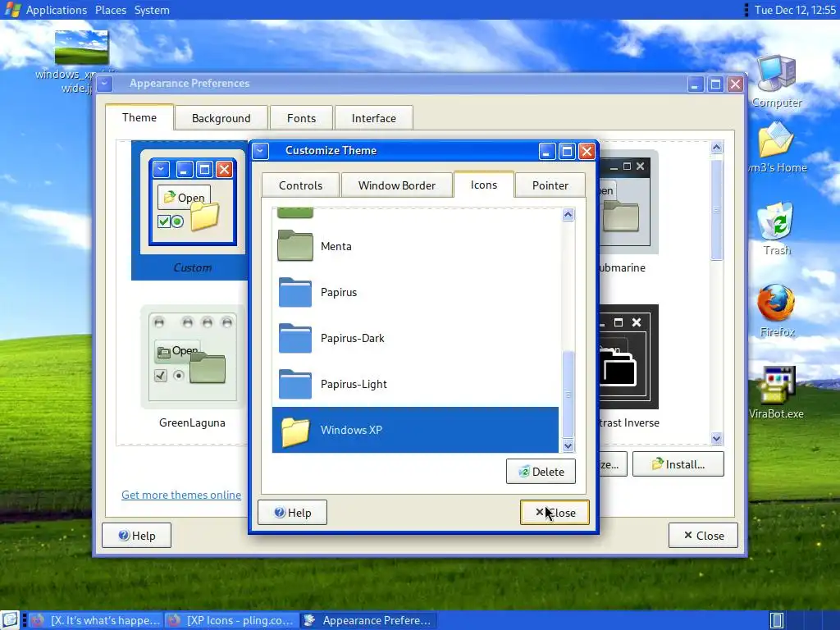Open the Places menu
The width and height of the screenshot is (840, 630).
tap(111, 10)
